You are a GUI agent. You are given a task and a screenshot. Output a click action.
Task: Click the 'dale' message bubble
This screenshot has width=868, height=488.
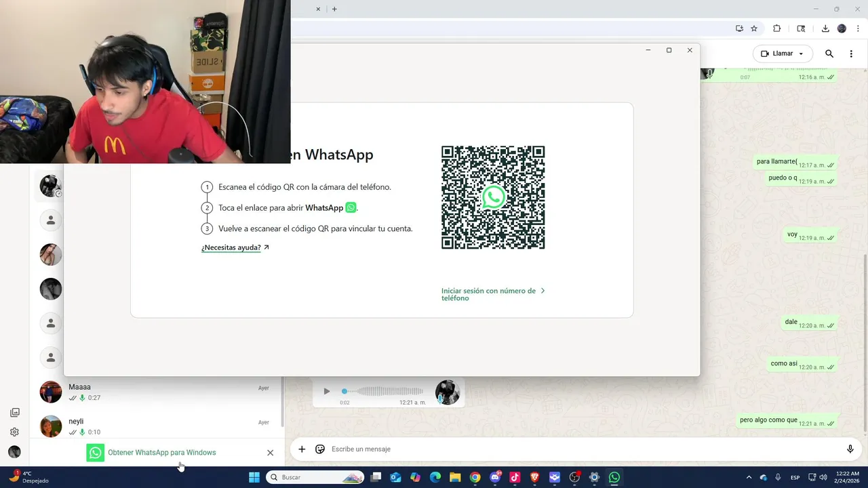(809, 323)
